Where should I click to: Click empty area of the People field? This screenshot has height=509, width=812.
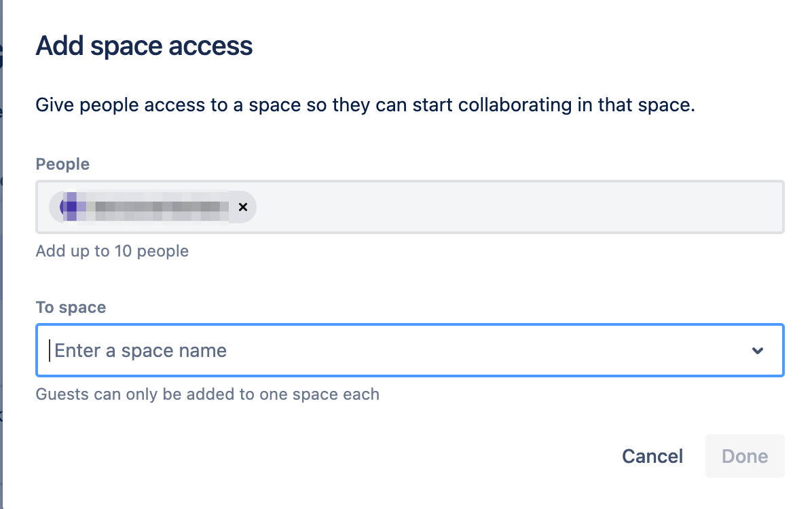click(x=516, y=207)
